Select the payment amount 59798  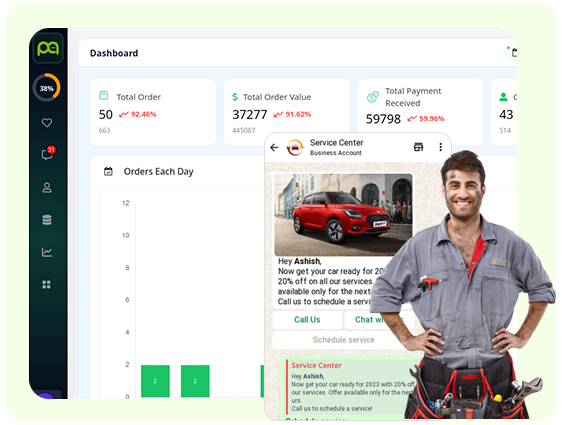[383, 119]
